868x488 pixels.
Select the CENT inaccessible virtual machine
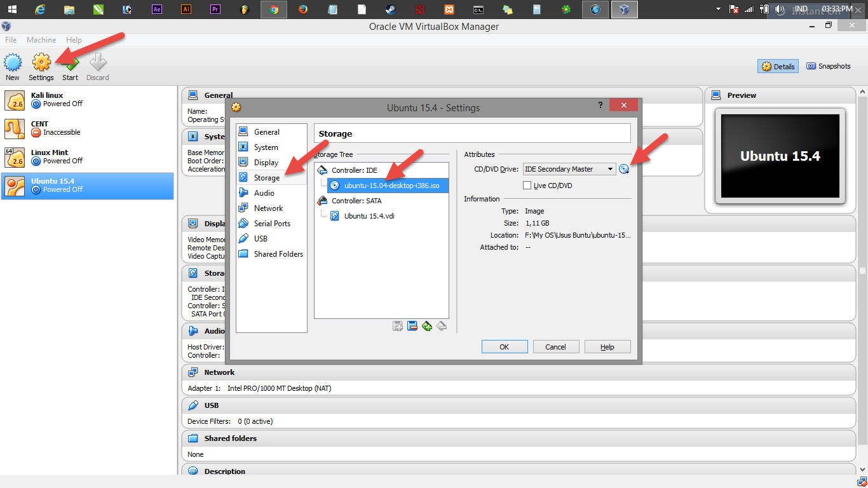87,128
